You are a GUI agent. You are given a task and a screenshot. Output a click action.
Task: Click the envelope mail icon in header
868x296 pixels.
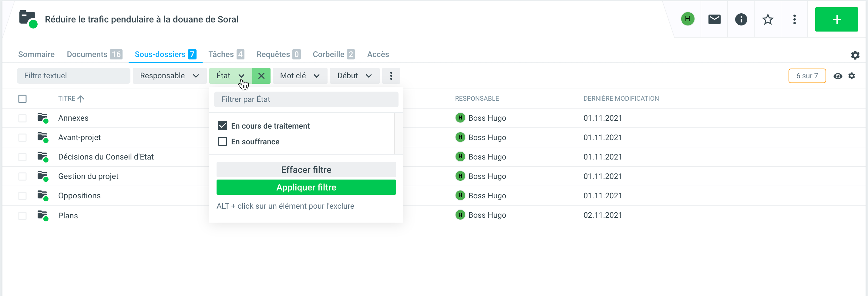pos(714,19)
